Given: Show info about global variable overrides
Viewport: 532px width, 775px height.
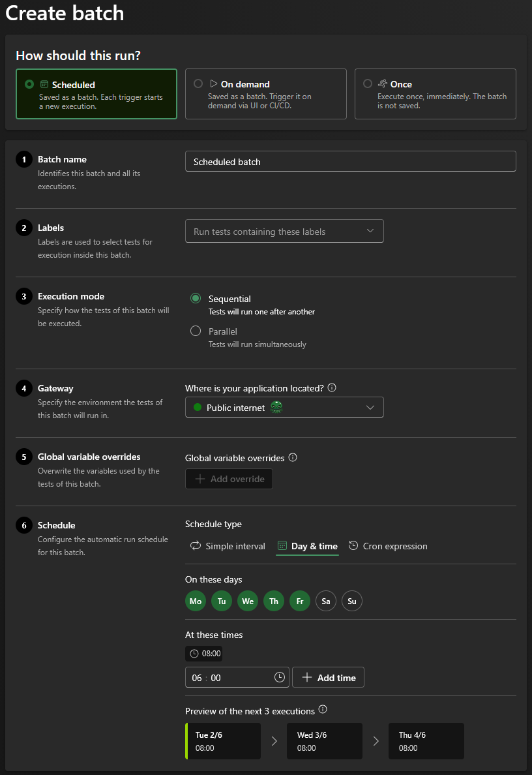Looking at the screenshot, I should coord(293,457).
